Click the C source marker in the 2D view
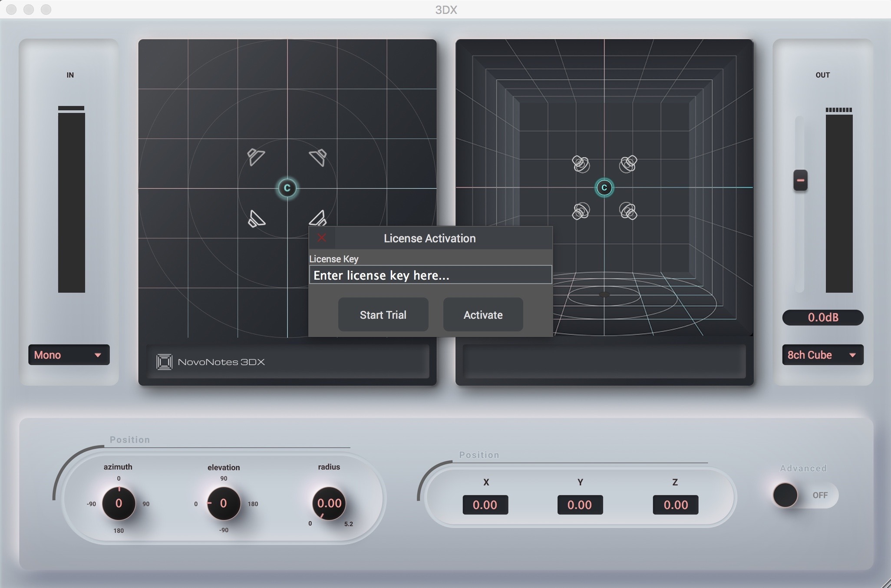Image resolution: width=891 pixels, height=588 pixels. 287,188
